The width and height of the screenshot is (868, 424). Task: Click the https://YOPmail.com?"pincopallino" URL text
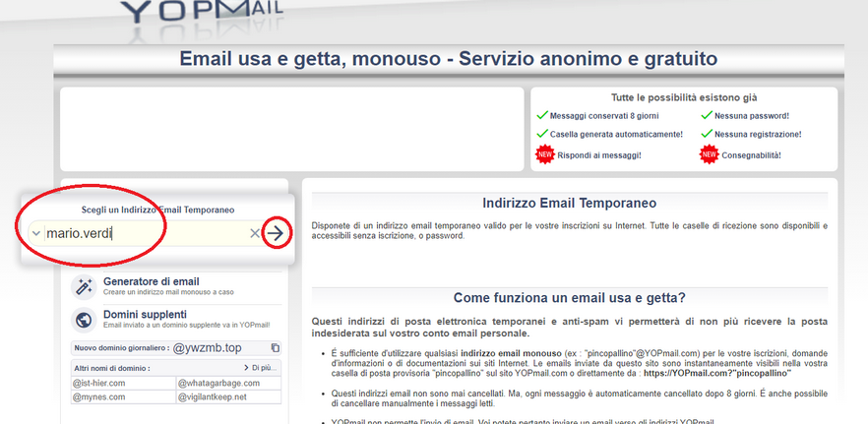click(716, 374)
